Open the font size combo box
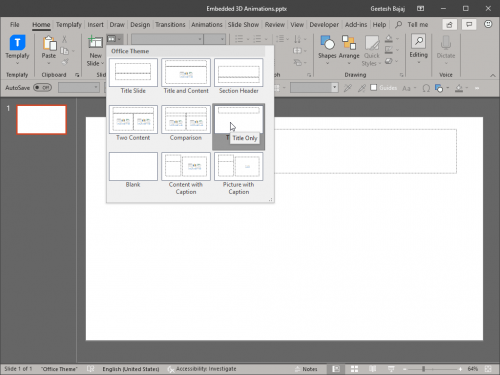 point(214,39)
